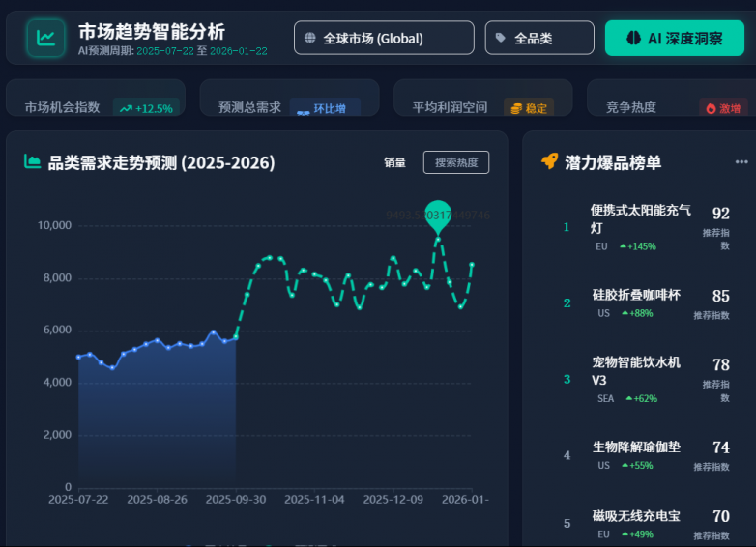This screenshot has width=756, height=547.
Task: Click the +62% growth figure
Action: tap(642, 398)
